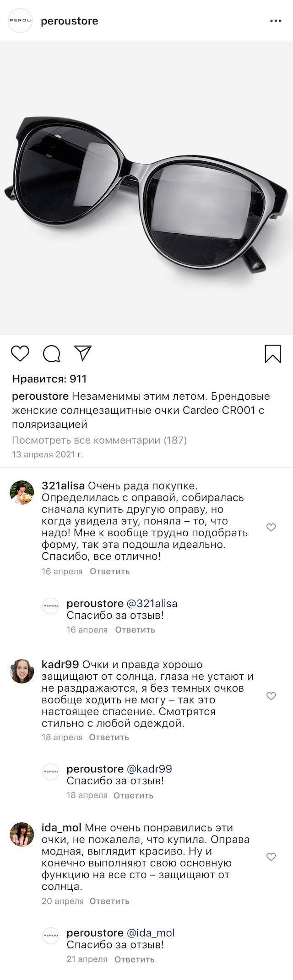This screenshot has height=980, width=293.
Task: Expand all 187 comments
Action: (99, 440)
